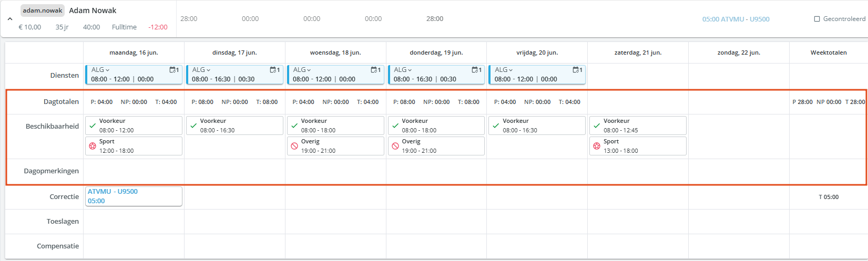Click the calendar icon on Monday's ALG shift
Image resolution: width=868 pixels, height=261 pixels.
click(174, 70)
